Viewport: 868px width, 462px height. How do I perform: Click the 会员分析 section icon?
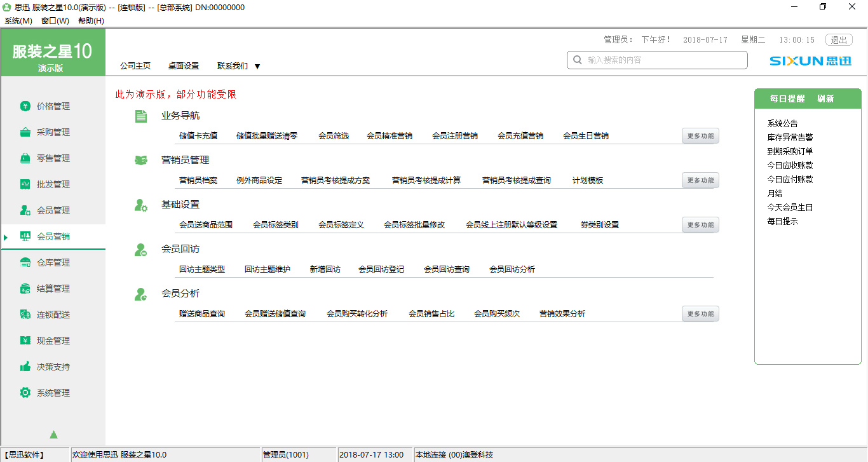point(140,294)
